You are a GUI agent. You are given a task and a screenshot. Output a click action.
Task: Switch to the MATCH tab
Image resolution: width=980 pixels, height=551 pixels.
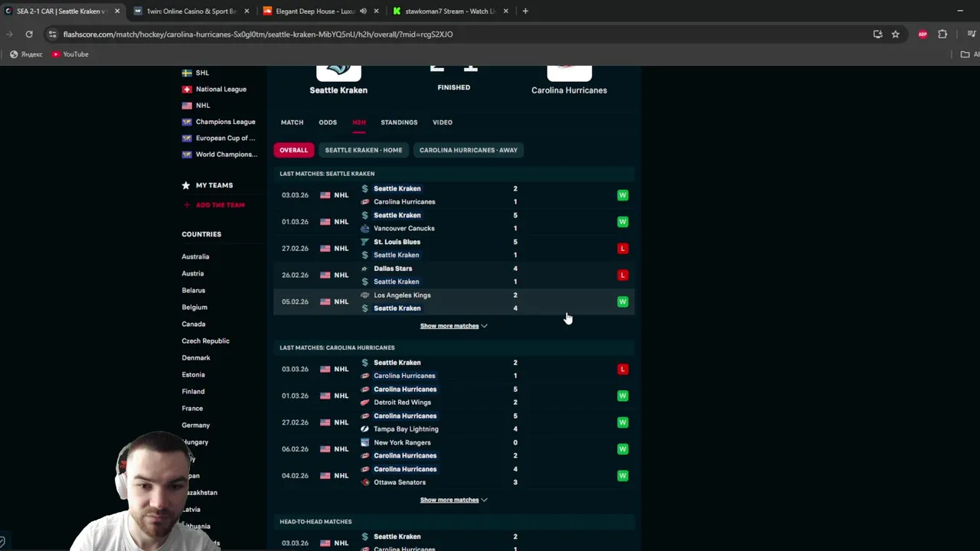[292, 122]
